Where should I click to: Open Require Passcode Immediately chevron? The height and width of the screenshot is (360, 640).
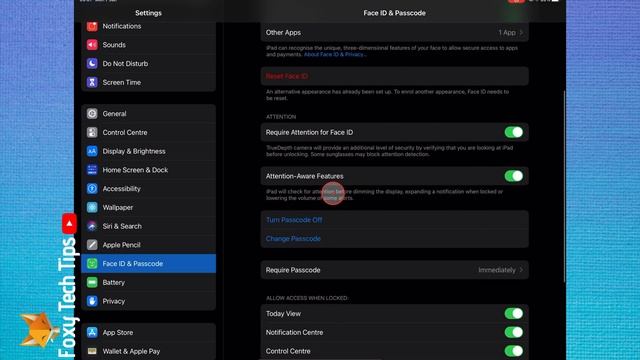[x=521, y=270]
